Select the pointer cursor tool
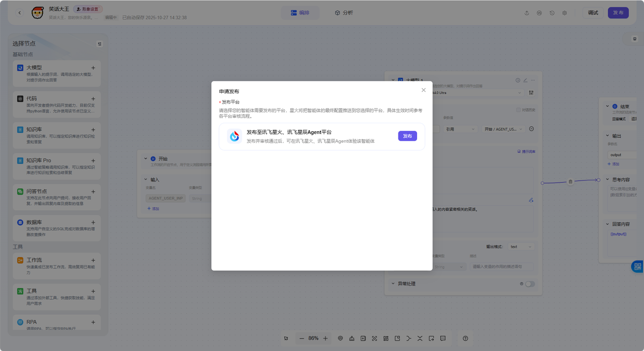Viewport: 644px width, 351px height. tap(286, 338)
